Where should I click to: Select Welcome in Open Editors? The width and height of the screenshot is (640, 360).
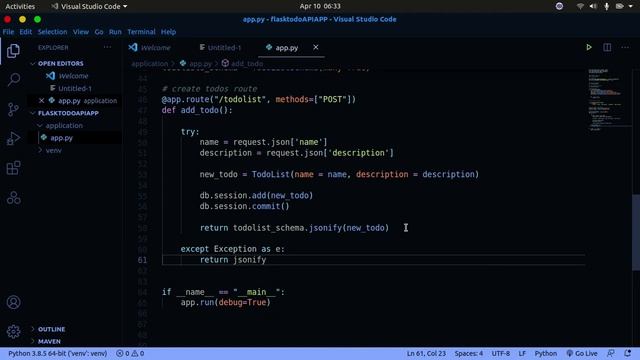73,76
